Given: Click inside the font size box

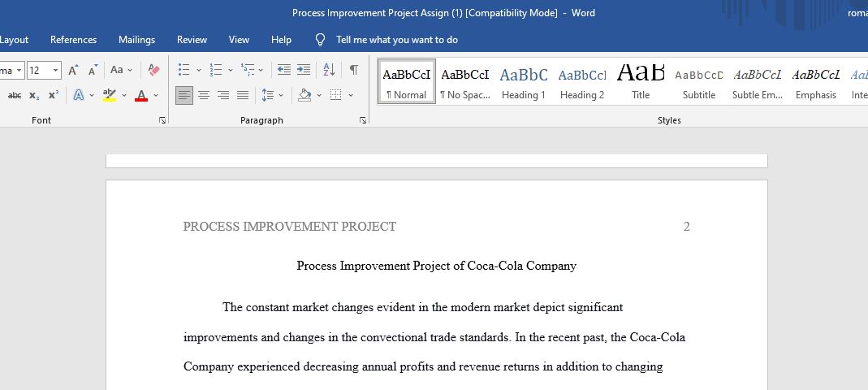Looking at the screenshot, I should click(x=39, y=71).
